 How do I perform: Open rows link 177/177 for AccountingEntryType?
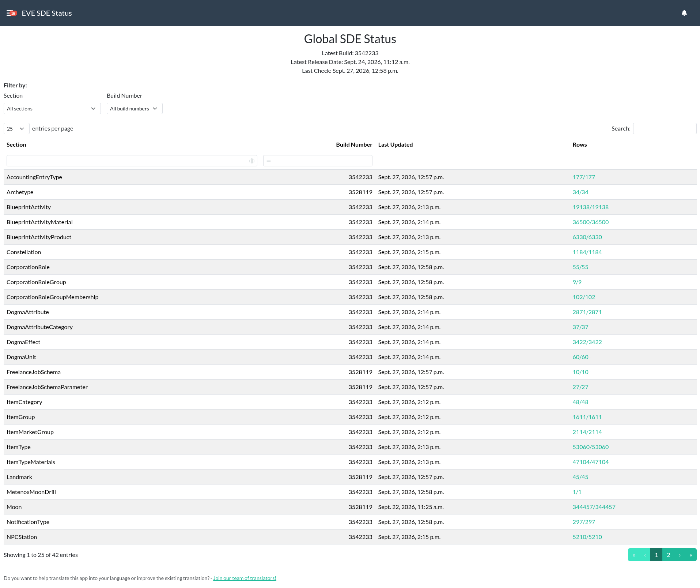584,177
